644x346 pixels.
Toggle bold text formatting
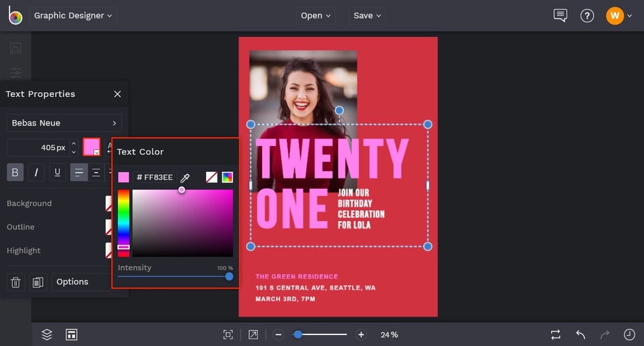point(15,172)
